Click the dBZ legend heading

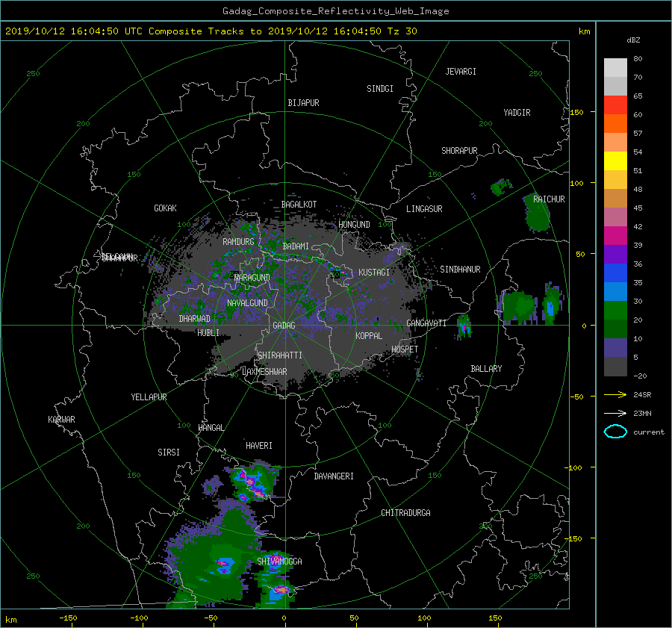(633, 40)
